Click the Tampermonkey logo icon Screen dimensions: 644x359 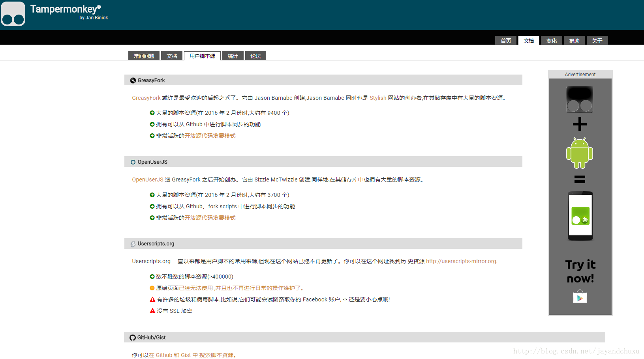click(13, 14)
